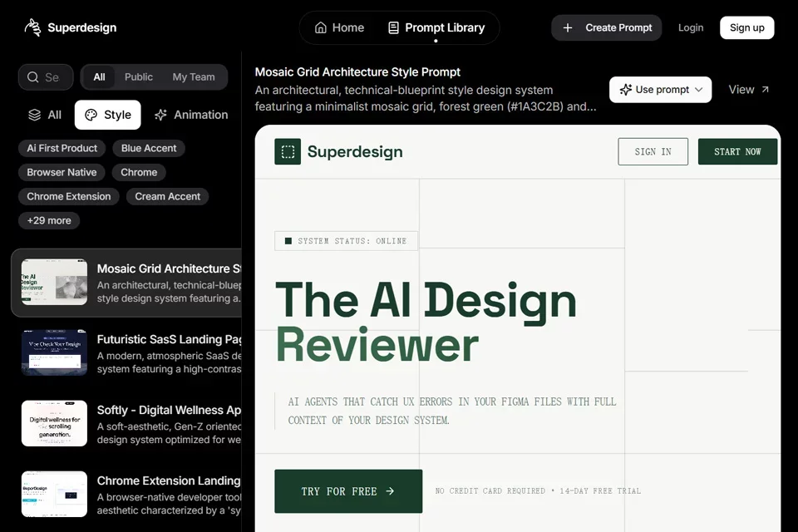This screenshot has height=532, width=798.
Task: Click the search magnifier icon
Action: (x=33, y=76)
